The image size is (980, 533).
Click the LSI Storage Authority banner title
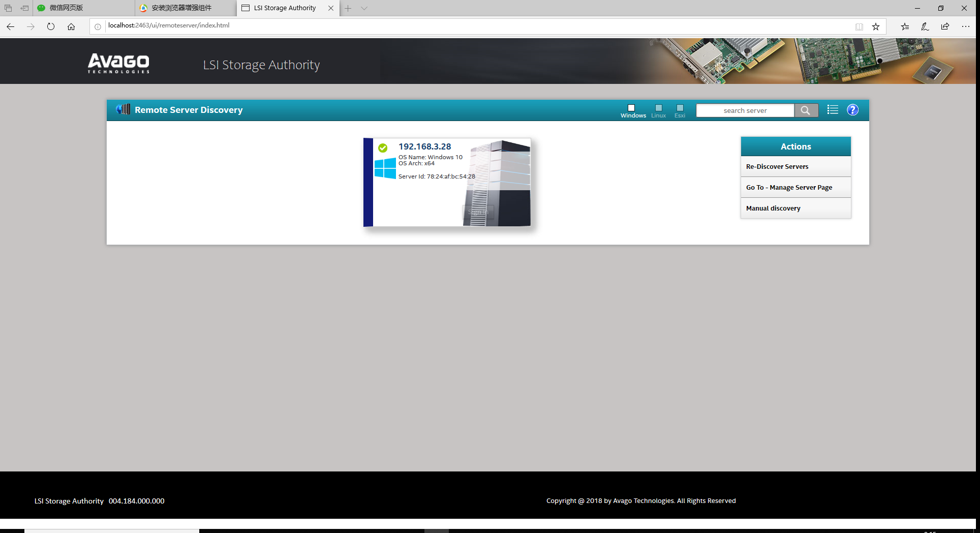(261, 65)
